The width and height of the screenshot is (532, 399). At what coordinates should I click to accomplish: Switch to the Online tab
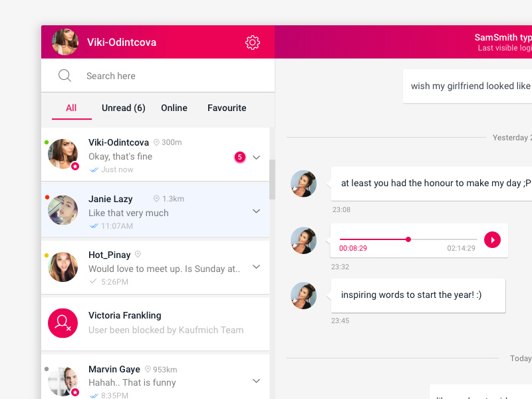pos(174,108)
